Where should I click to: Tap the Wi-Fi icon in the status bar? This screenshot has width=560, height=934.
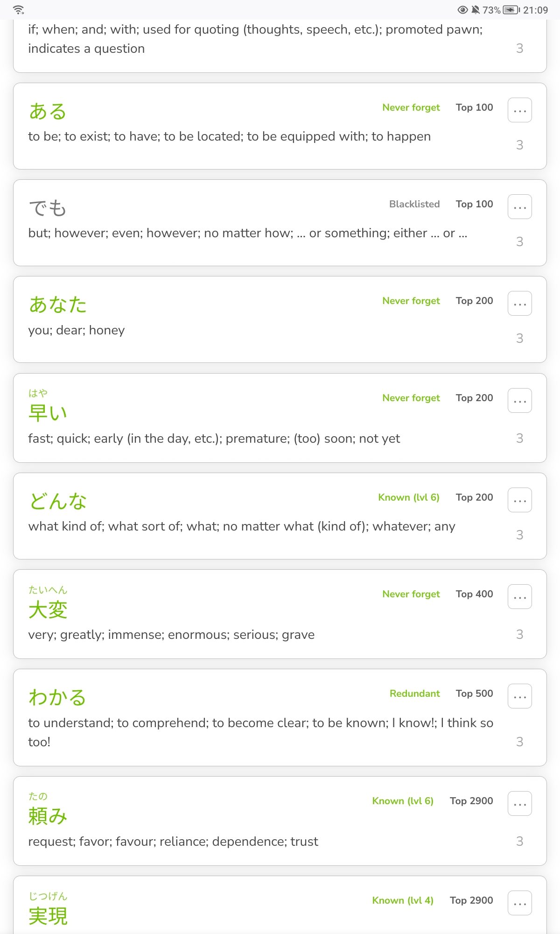(17, 9)
